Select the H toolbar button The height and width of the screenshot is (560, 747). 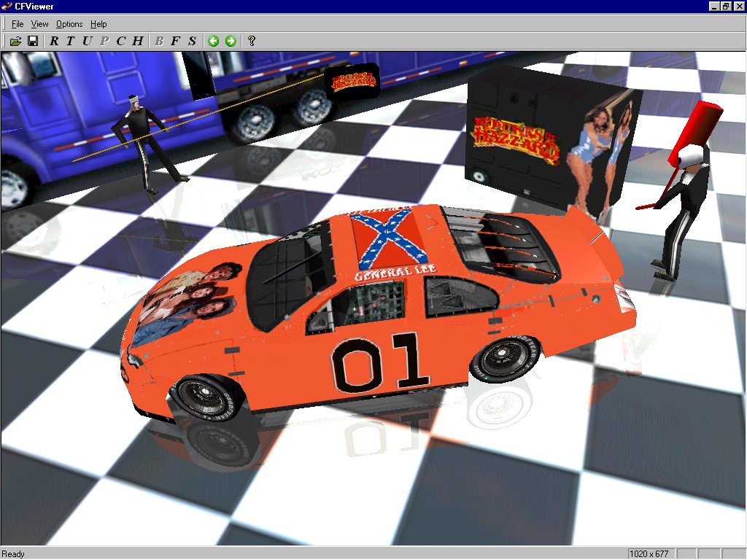[138, 41]
